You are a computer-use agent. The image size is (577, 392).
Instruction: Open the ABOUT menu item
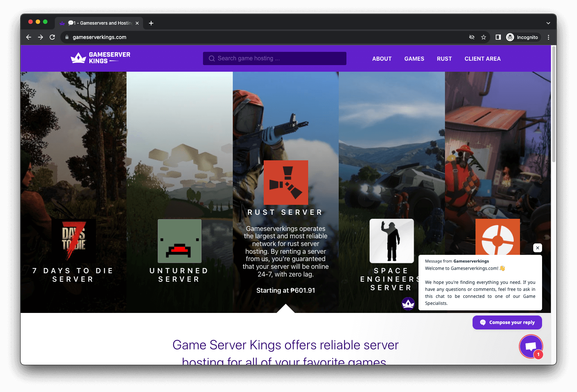click(x=382, y=59)
